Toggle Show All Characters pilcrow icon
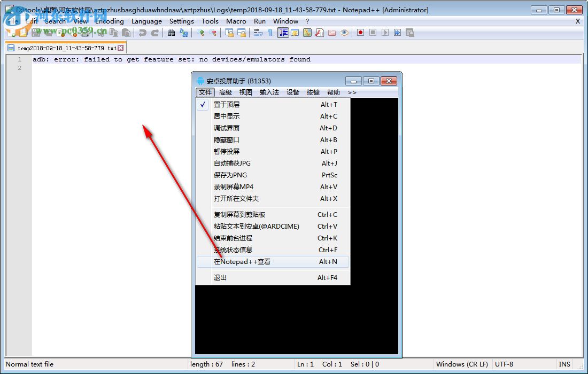This screenshot has width=588, height=374. click(x=270, y=33)
